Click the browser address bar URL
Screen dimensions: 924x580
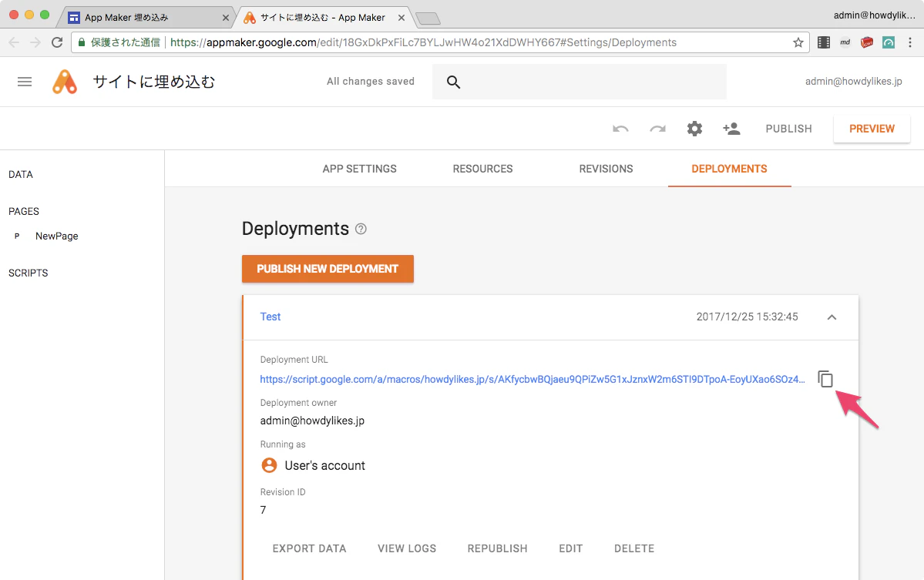pyautogui.click(x=423, y=42)
